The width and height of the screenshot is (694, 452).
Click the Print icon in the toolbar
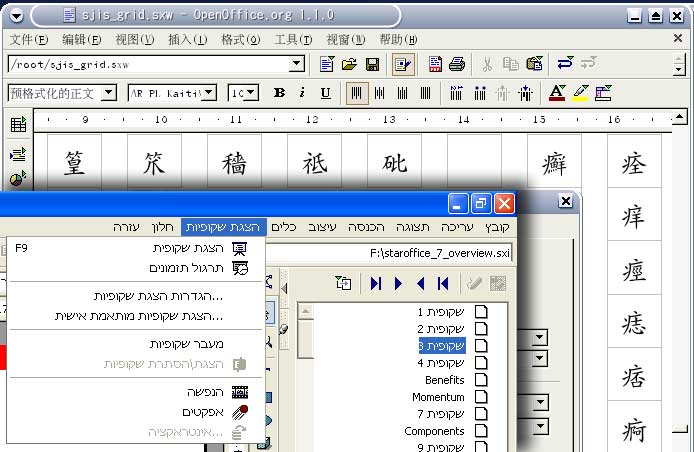(457, 64)
